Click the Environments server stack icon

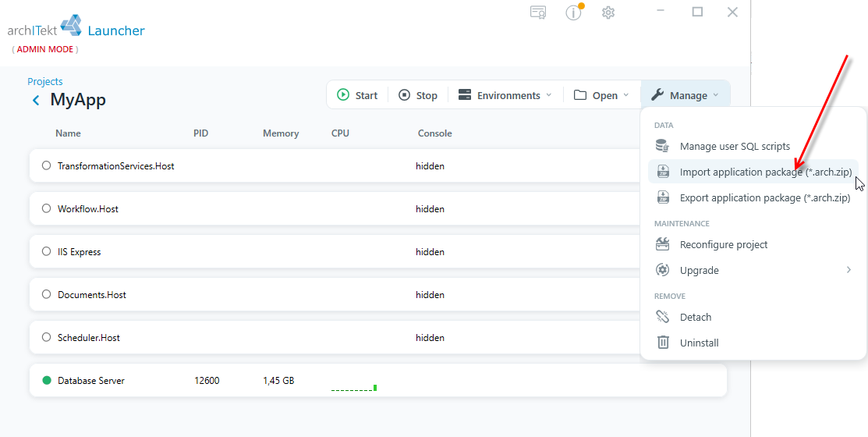pos(465,95)
